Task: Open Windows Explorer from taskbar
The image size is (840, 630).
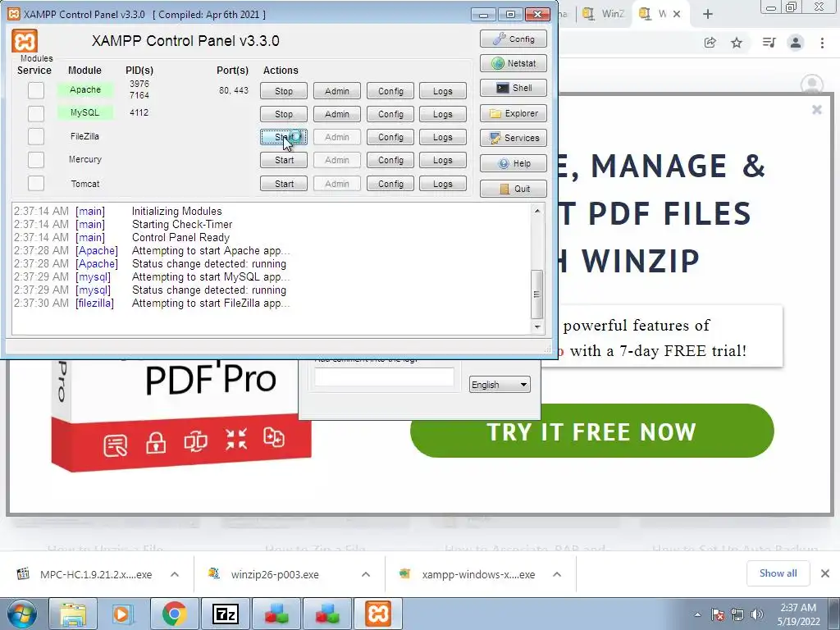Action: [73, 614]
